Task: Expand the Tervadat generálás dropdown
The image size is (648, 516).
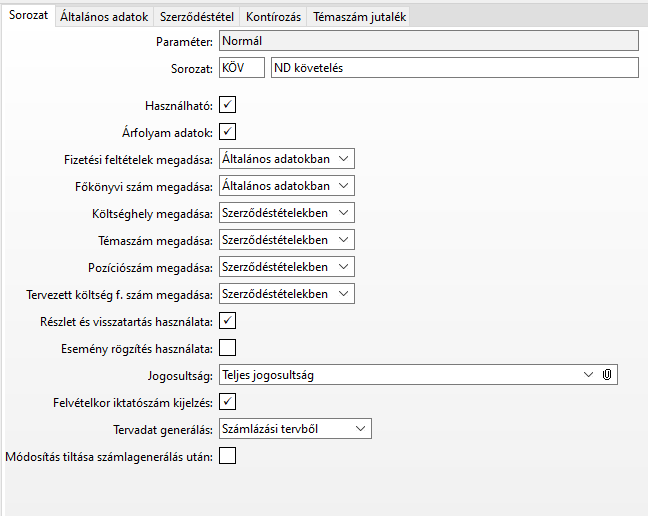Action: (360, 429)
